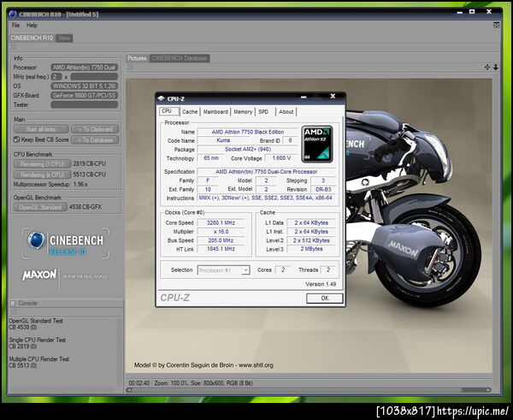The width and height of the screenshot is (513, 420).
Task: Click the AMD Athlon X2 logo in CPU-Z
Action: (x=317, y=142)
